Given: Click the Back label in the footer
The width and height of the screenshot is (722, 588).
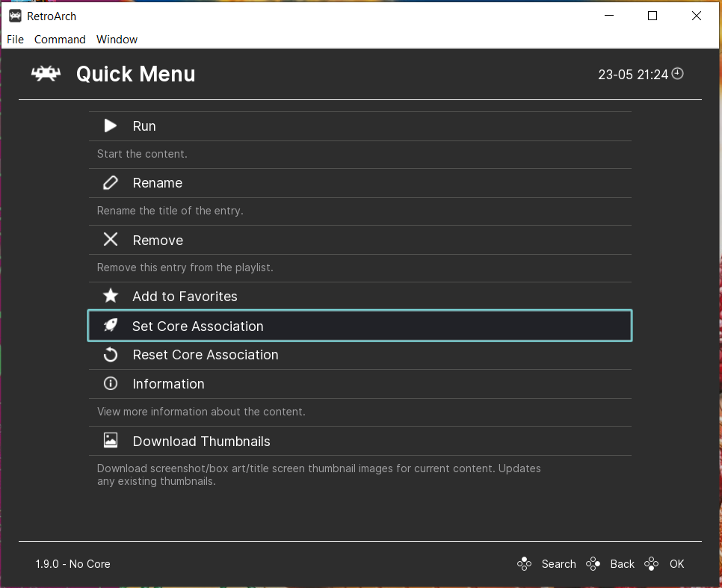Looking at the screenshot, I should tap(622, 564).
